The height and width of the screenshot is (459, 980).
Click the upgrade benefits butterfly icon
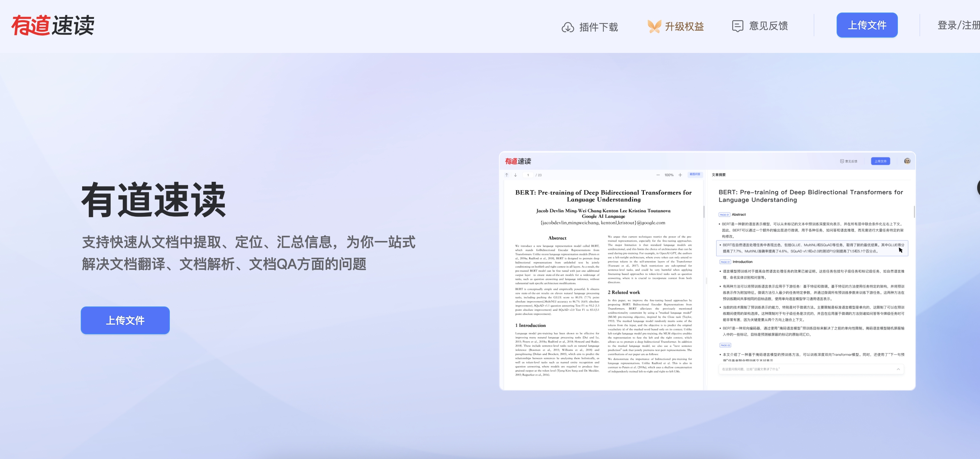coord(654,26)
